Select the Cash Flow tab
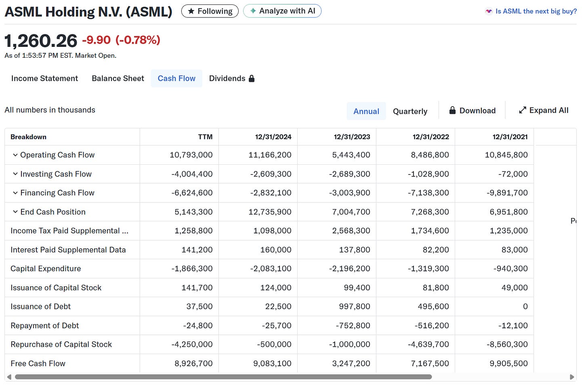 click(176, 78)
